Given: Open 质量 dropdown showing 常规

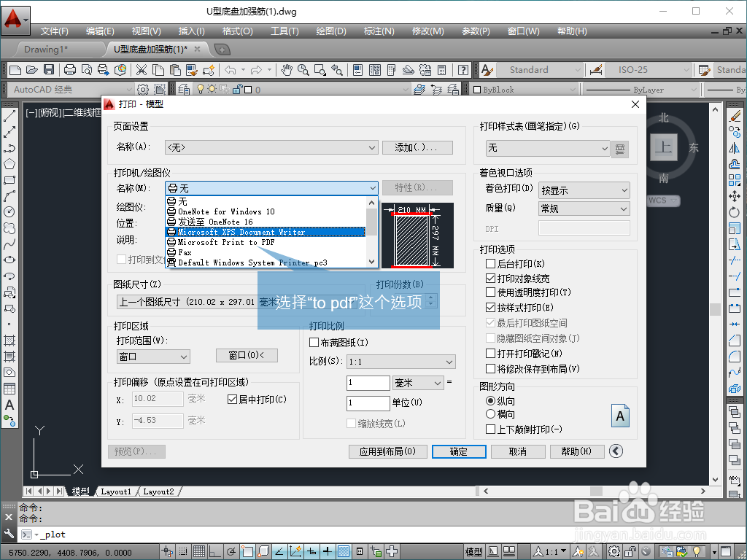Looking at the screenshot, I should click(584, 209).
